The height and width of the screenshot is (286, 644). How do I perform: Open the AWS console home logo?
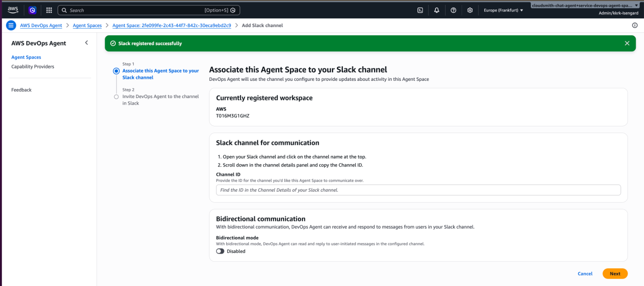pyautogui.click(x=13, y=10)
